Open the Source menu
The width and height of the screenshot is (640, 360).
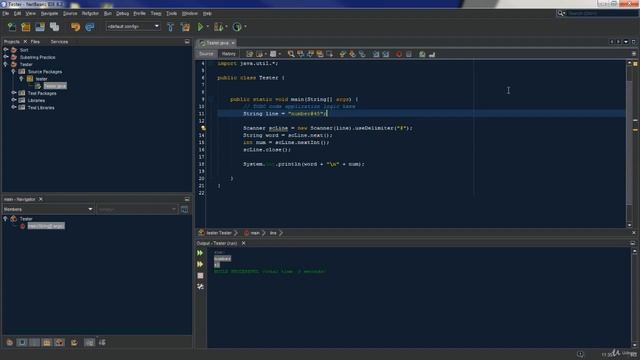click(70, 13)
